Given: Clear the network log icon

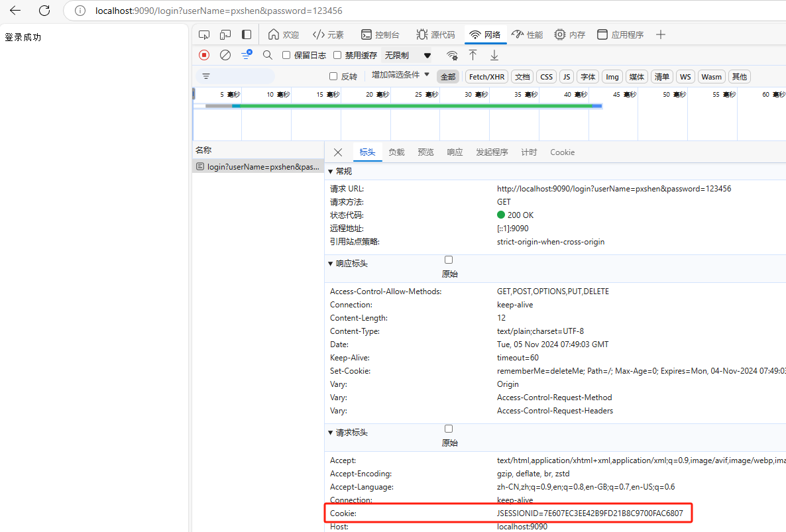Looking at the screenshot, I should pos(225,55).
